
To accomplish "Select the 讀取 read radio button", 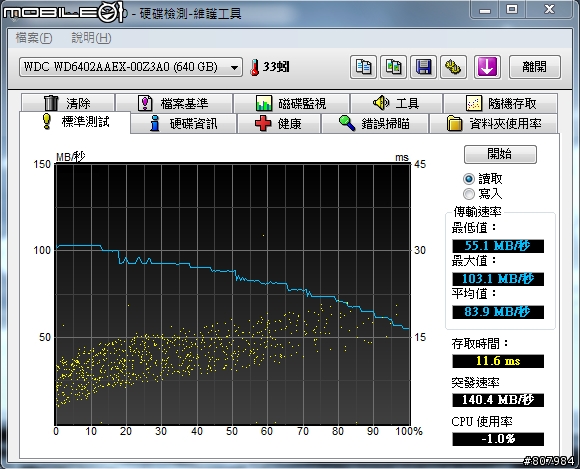I will point(469,179).
